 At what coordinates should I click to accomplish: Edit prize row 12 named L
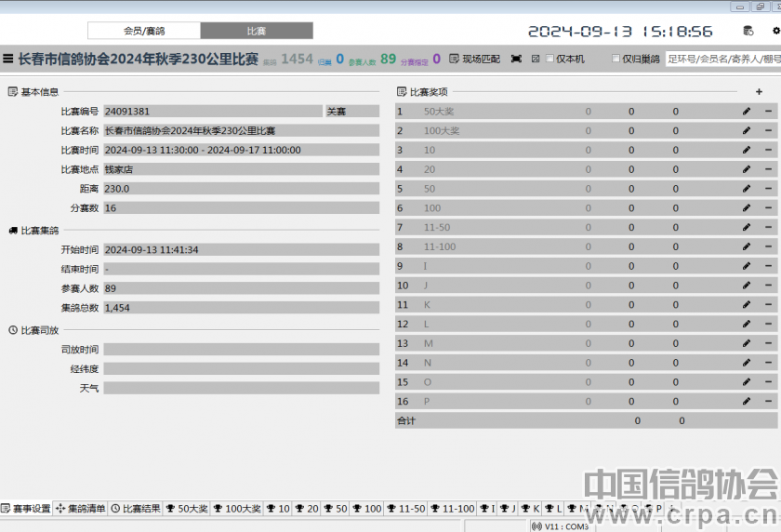746,324
